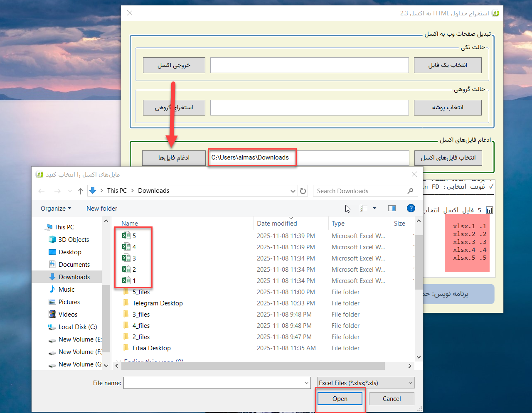
Task: Select Music in the sidebar
Action: [x=66, y=290]
